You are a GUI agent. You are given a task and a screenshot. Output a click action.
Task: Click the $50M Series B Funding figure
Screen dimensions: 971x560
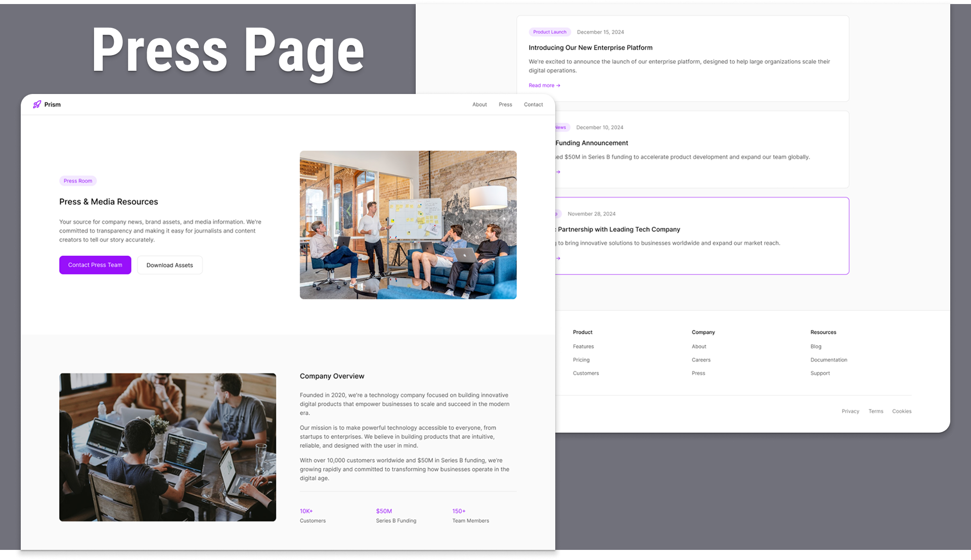(396, 516)
